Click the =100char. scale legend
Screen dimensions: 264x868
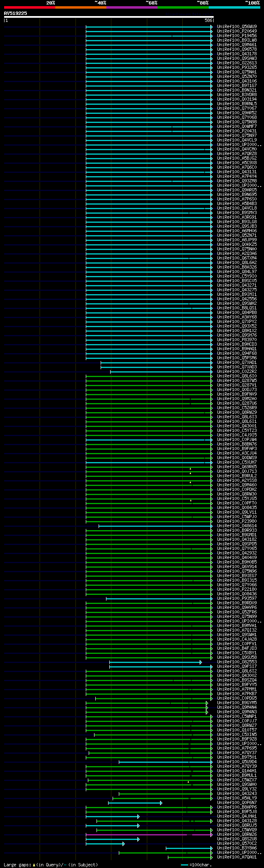[x=196, y=865]
